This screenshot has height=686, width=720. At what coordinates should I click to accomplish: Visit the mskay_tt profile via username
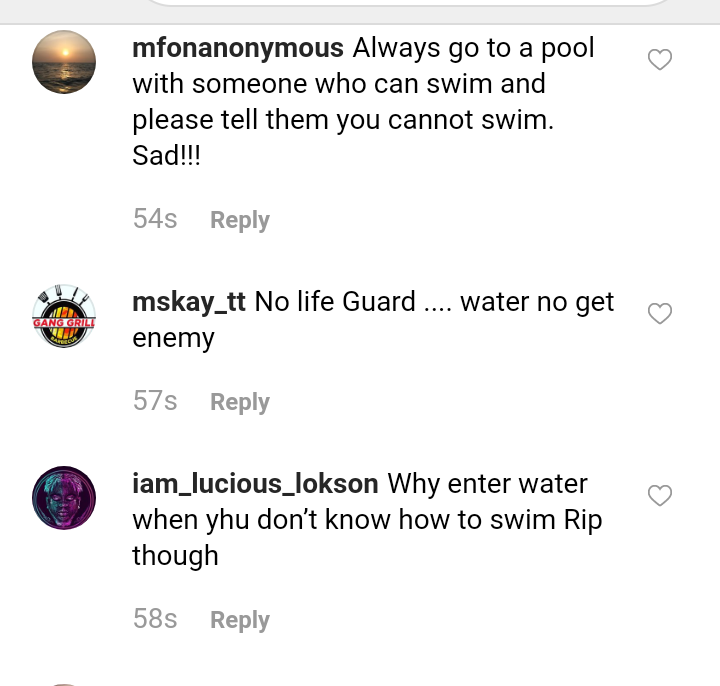[x=189, y=302]
